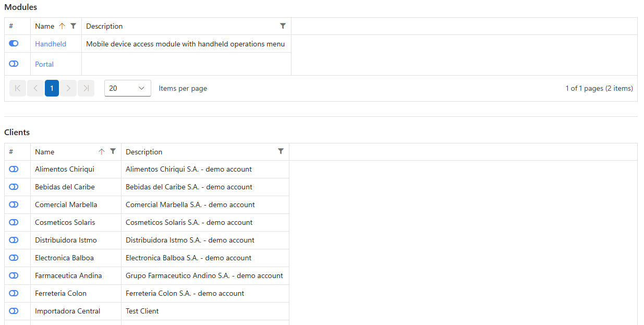Toggle the Cosmeticos Solaris client switch

tap(14, 222)
